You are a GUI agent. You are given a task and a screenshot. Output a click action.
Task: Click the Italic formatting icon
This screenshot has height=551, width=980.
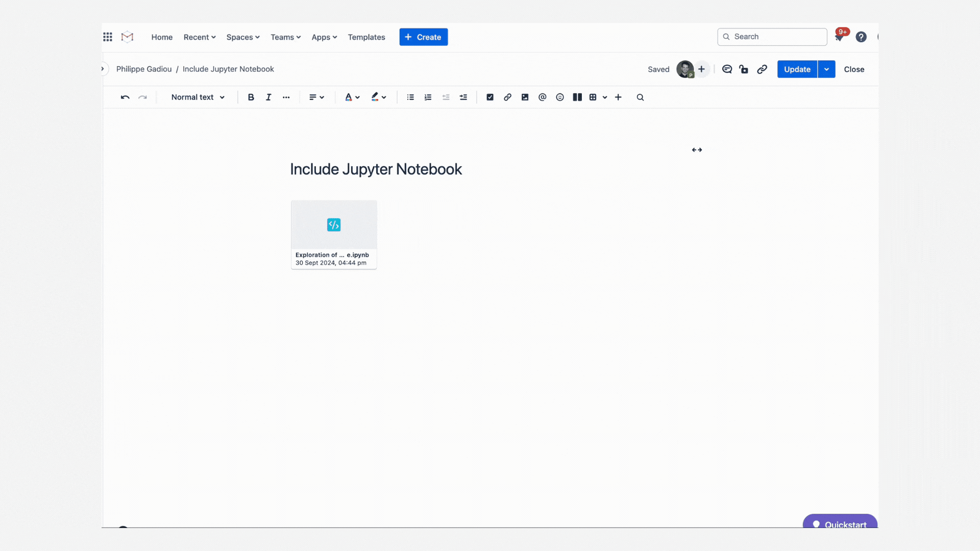(x=267, y=97)
